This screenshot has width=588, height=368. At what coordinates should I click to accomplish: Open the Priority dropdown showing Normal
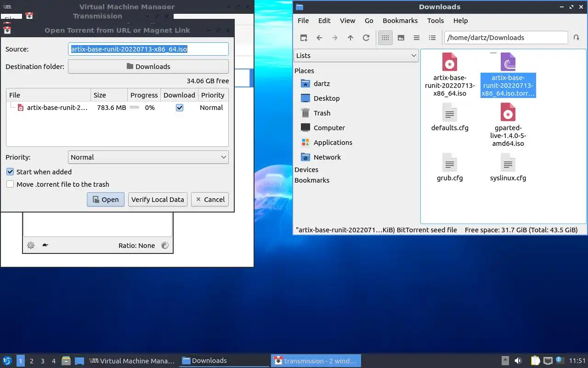(x=148, y=157)
